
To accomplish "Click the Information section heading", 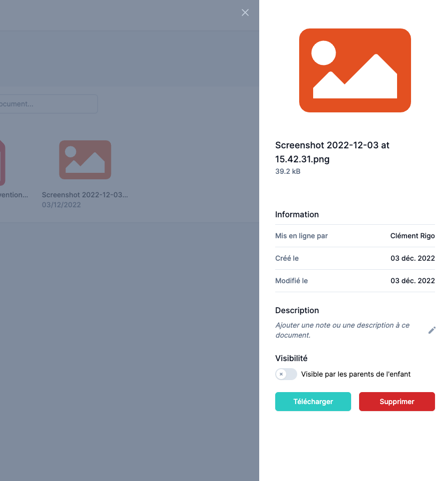I will (297, 214).
